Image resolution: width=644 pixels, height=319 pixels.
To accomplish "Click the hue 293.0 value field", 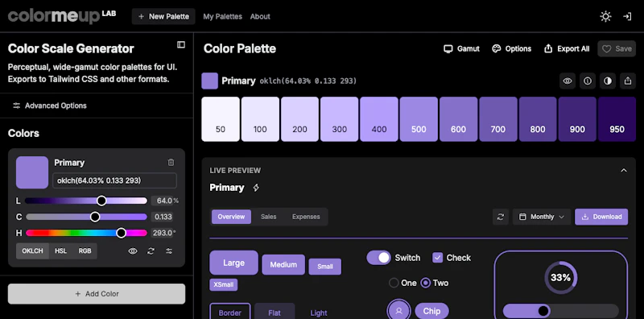I will point(163,233).
